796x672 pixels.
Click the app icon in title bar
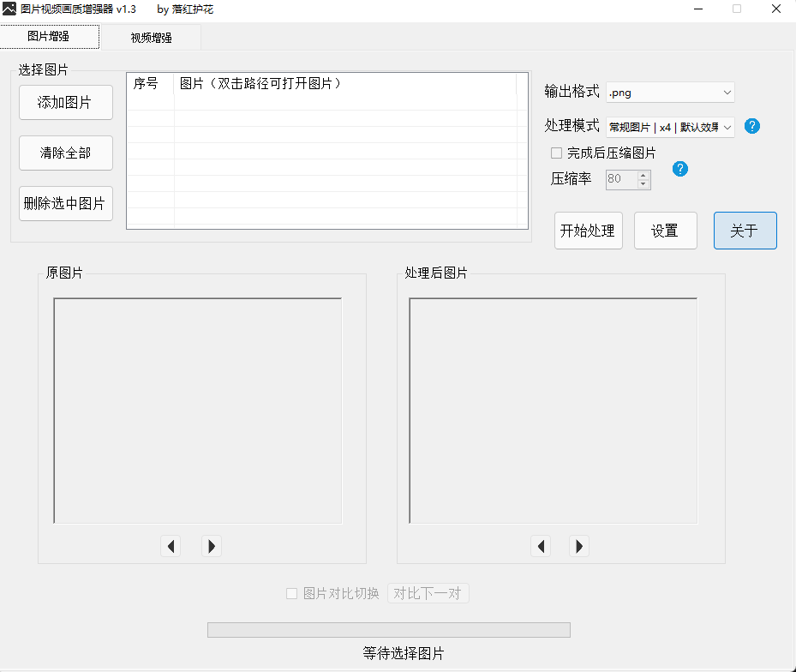(x=9, y=9)
